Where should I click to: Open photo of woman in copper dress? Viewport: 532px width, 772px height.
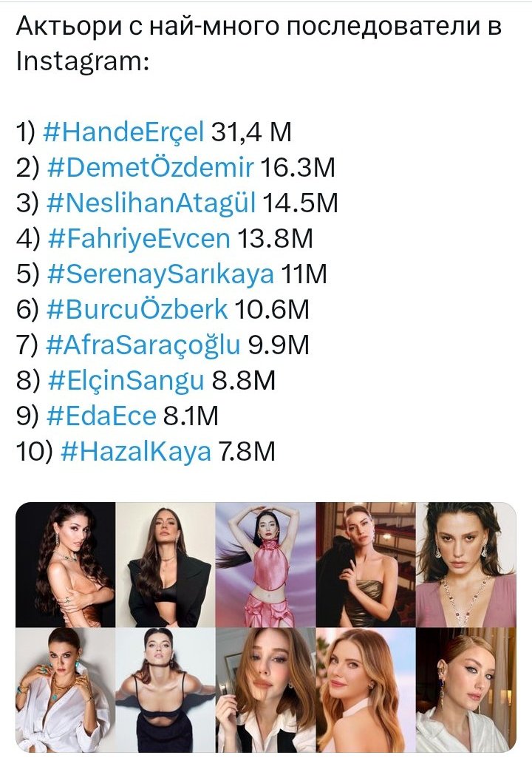pos(65,564)
